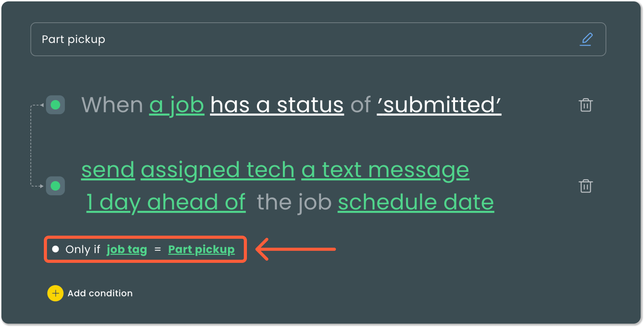
Task: Change the 'Part pickup' condition value
Action: coord(201,249)
